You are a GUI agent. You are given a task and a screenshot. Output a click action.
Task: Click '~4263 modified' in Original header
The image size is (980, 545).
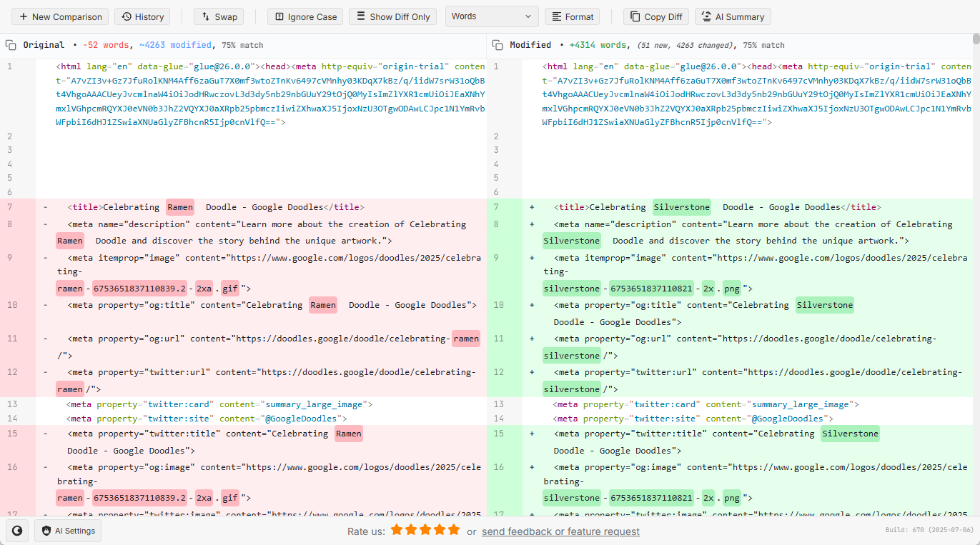click(175, 45)
